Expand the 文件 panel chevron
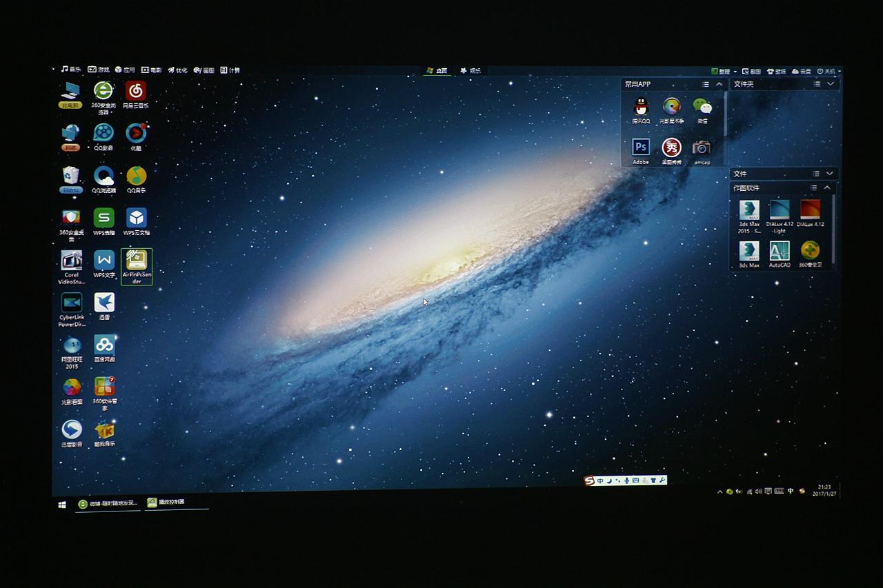The image size is (883, 588). (830, 174)
